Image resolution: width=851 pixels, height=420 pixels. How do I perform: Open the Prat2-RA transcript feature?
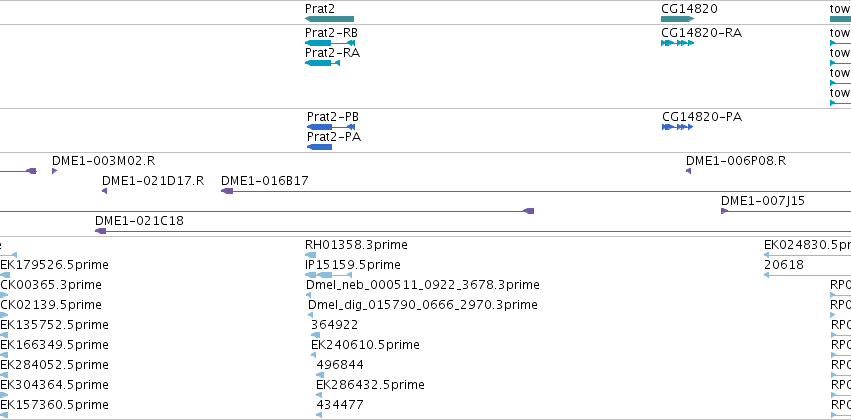point(322,63)
